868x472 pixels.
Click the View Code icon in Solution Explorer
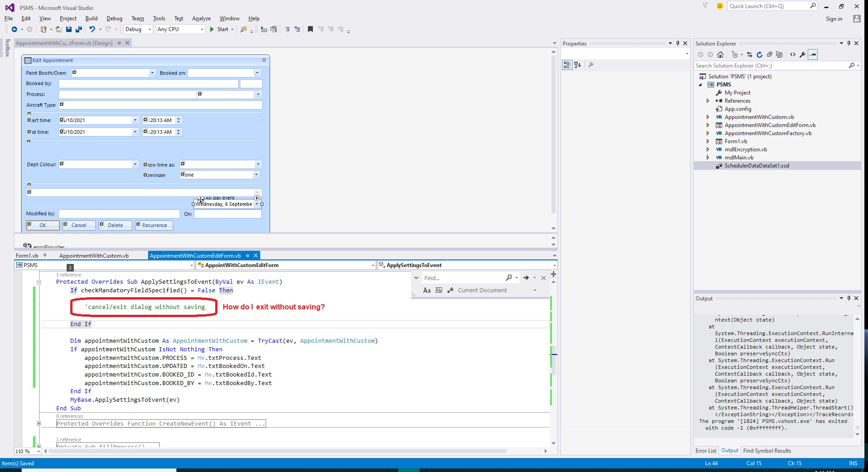(793, 54)
